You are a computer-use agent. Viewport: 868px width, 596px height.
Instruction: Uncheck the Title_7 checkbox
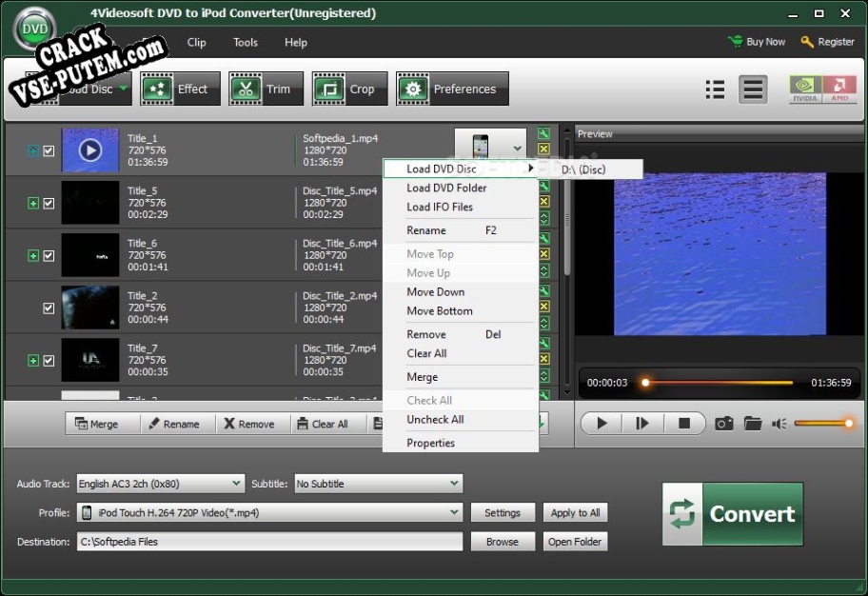[49, 361]
